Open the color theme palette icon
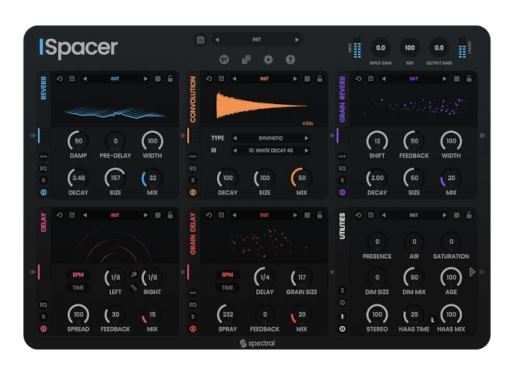The image size is (514, 375). tap(224, 60)
